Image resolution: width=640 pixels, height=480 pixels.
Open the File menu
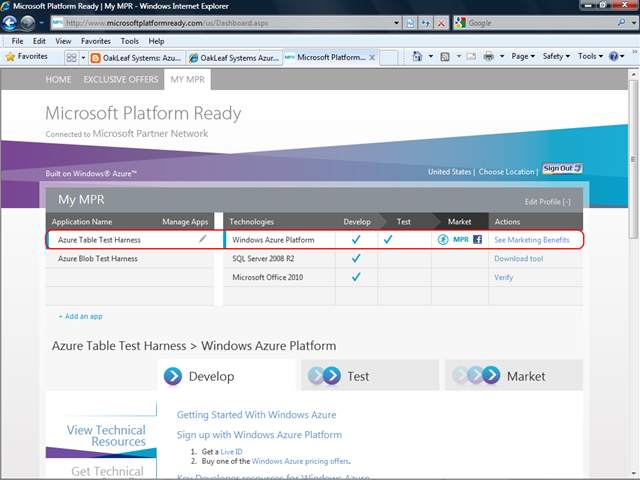[x=17, y=41]
